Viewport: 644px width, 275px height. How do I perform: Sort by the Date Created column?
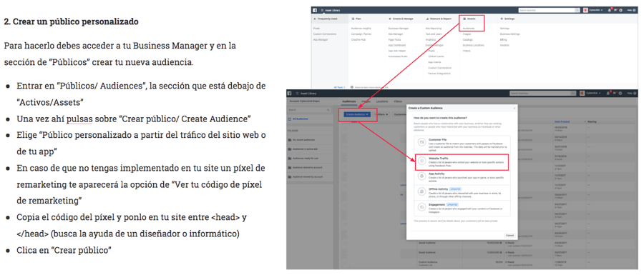point(562,121)
